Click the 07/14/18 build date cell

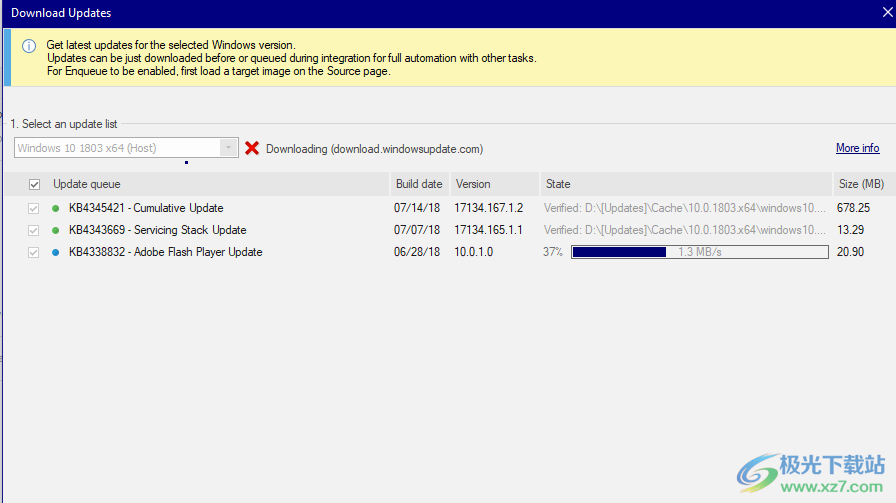417,208
